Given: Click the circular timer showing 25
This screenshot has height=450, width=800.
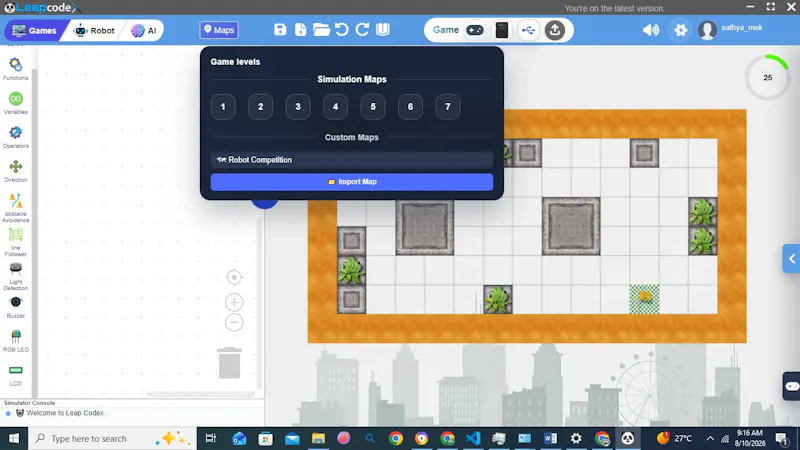Looking at the screenshot, I should click(x=767, y=78).
